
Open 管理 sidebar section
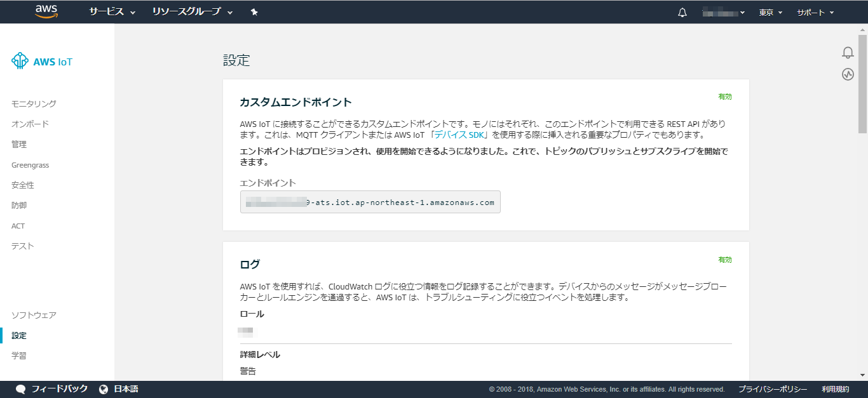tap(19, 144)
